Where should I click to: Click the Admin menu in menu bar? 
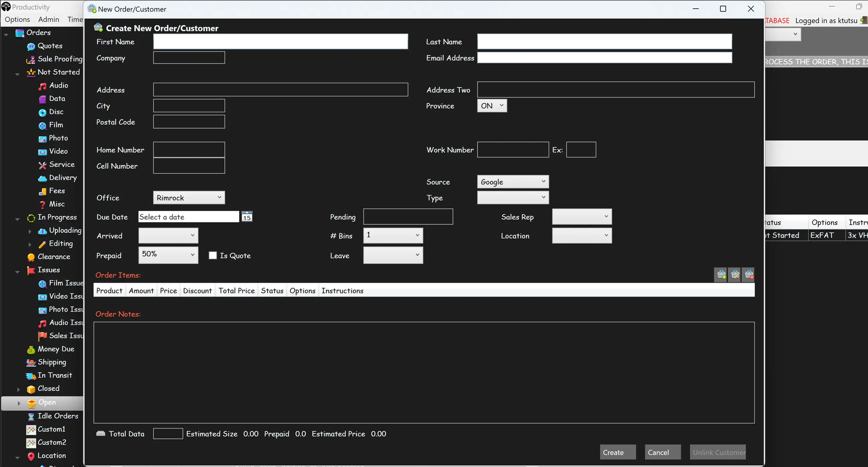coord(48,19)
